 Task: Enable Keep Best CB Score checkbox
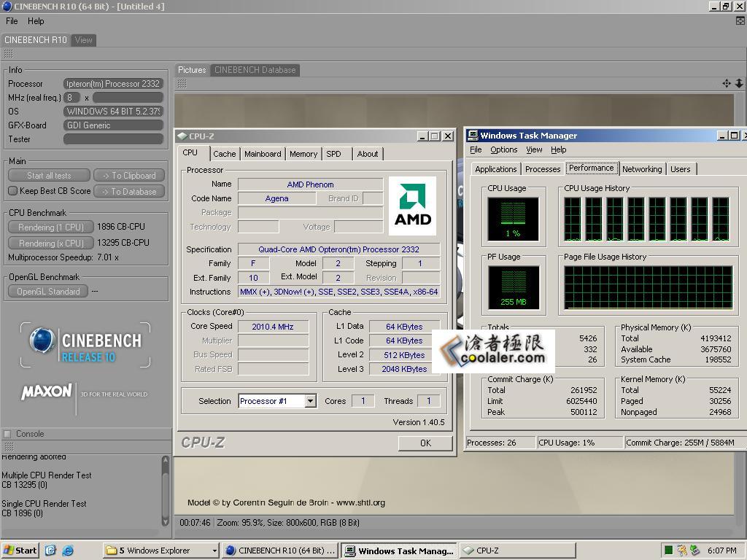[x=12, y=191]
